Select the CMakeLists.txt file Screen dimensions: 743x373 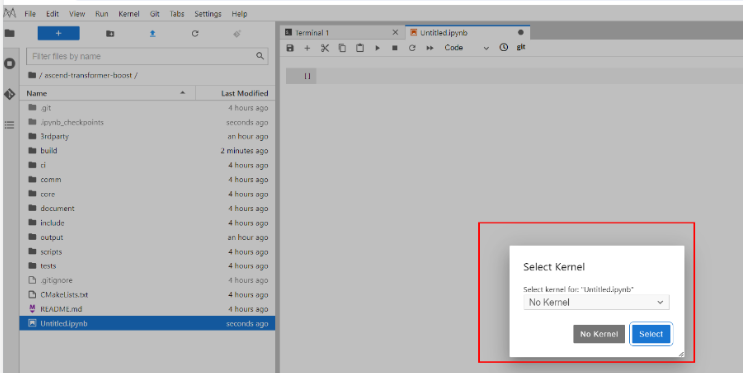pos(147,294)
